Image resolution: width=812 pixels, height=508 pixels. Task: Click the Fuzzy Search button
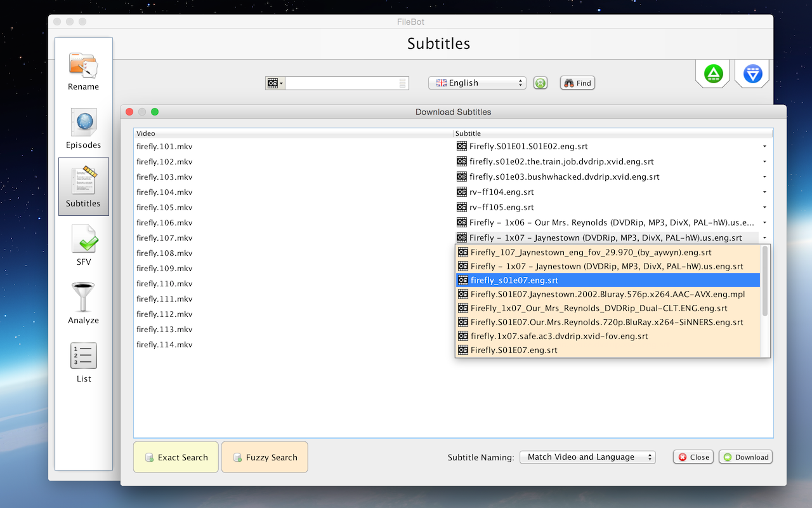(265, 457)
